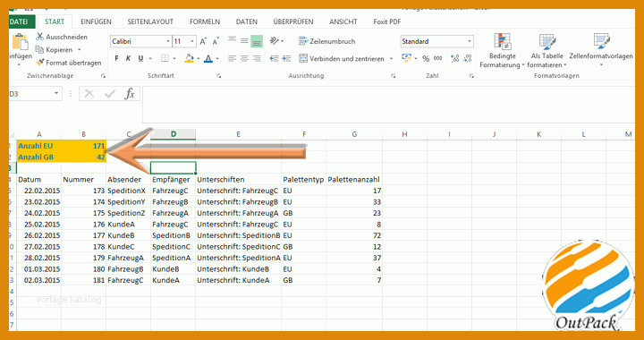Open the Verbinden und zentrieren dropdown arrow

(x=391, y=59)
